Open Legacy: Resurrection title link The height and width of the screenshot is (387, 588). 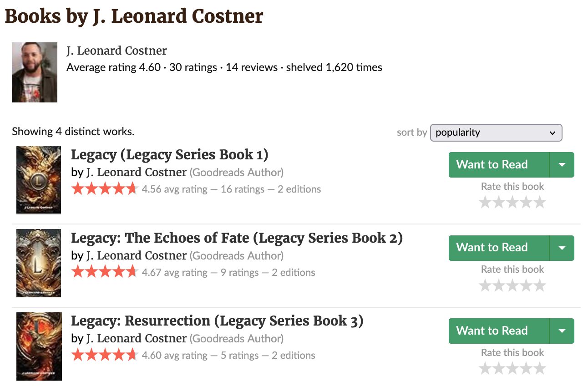(x=217, y=321)
